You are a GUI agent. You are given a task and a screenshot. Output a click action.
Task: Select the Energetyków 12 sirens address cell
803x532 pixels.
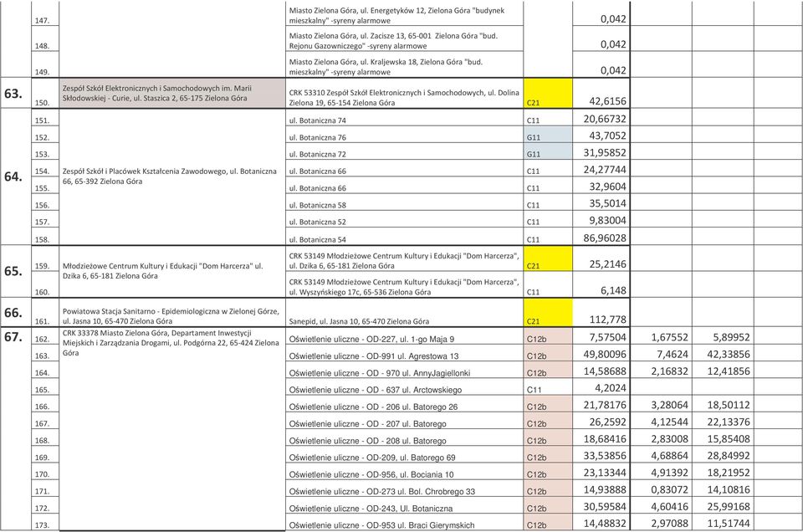coord(405,14)
